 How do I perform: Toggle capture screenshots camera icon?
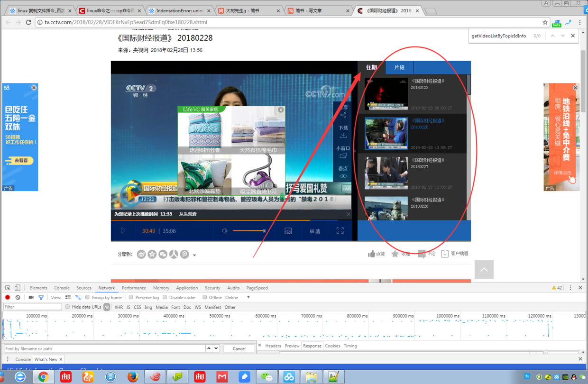[31, 297]
